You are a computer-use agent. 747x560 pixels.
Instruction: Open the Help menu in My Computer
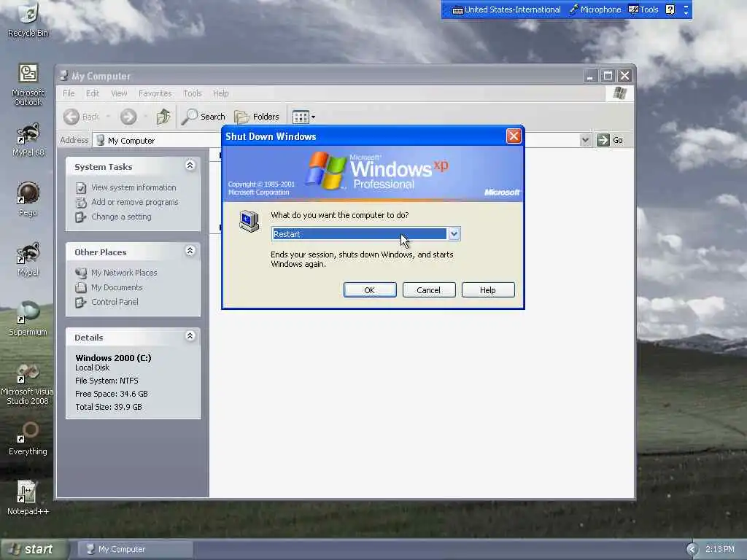tap(220, 93)
